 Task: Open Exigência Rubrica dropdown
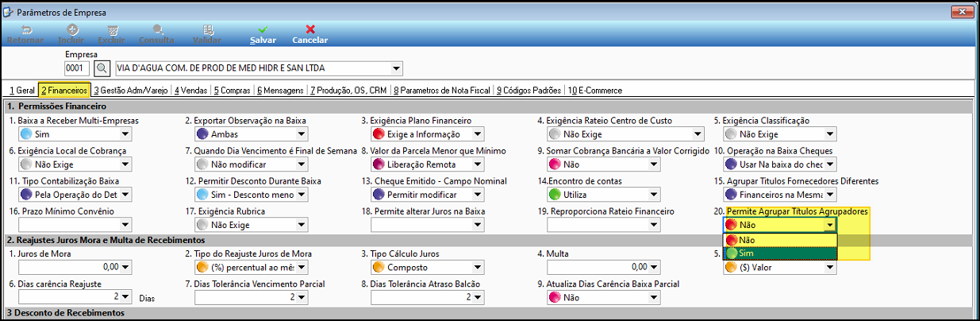[301, 226]
